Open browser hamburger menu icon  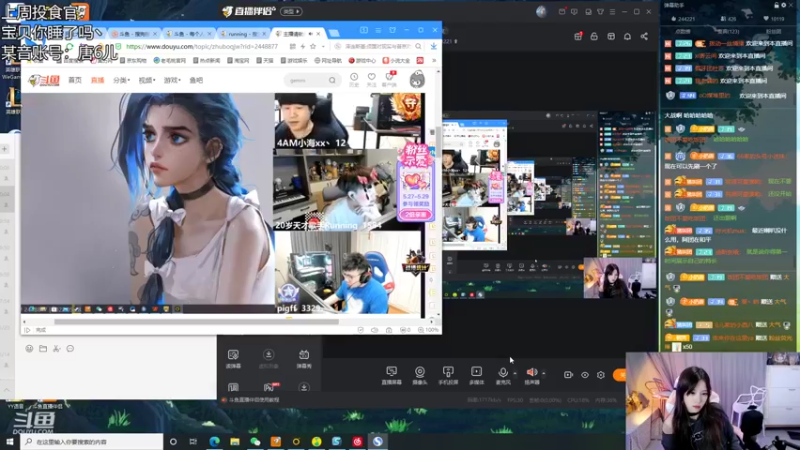click(378, 30)
